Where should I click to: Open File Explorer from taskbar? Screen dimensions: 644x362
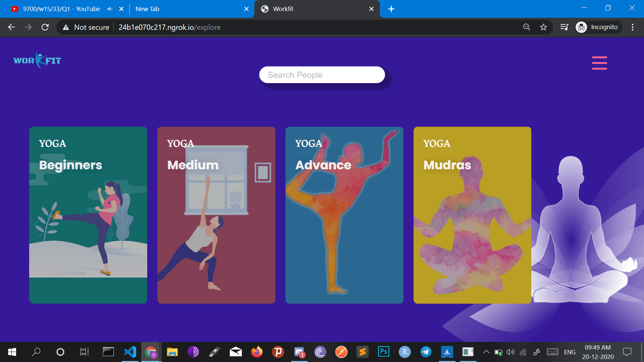pyautogui.click(x=172, y=352)
